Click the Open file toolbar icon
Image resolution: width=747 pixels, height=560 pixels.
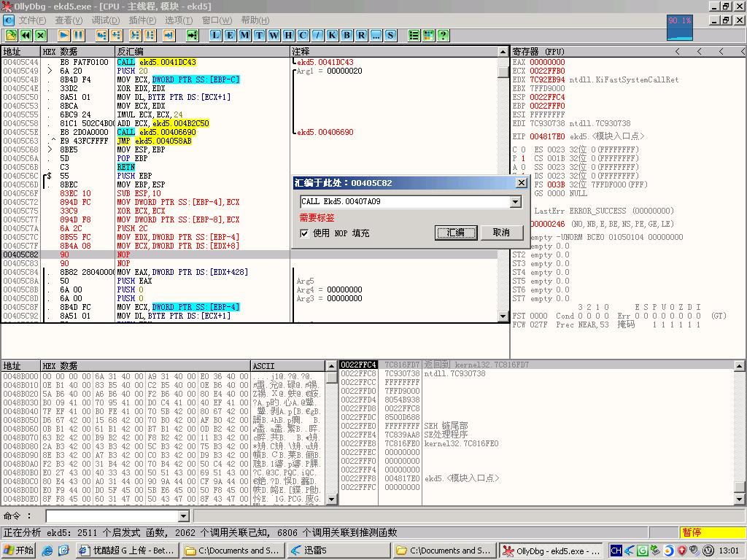[11, 35]
